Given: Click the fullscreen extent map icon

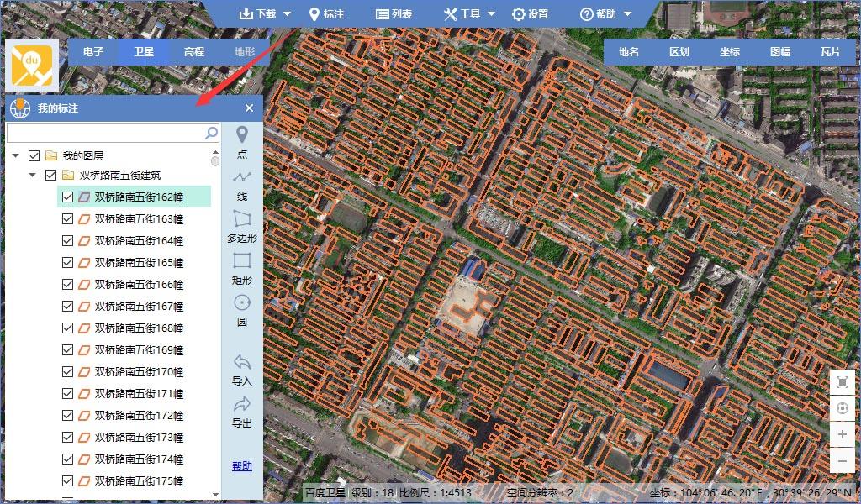Looking at the screenshot, I should 843,382.
